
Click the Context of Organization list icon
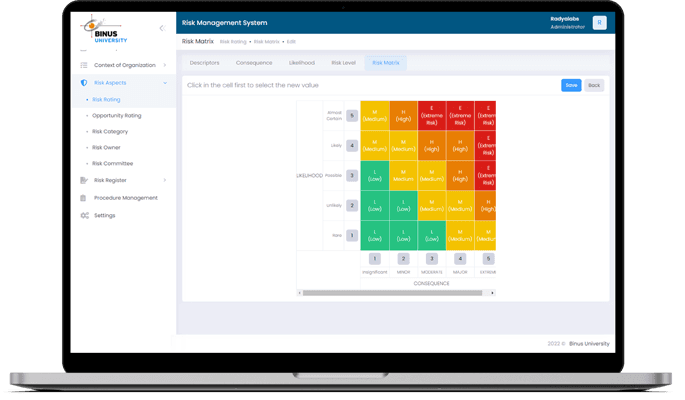(x=84, y=65)
